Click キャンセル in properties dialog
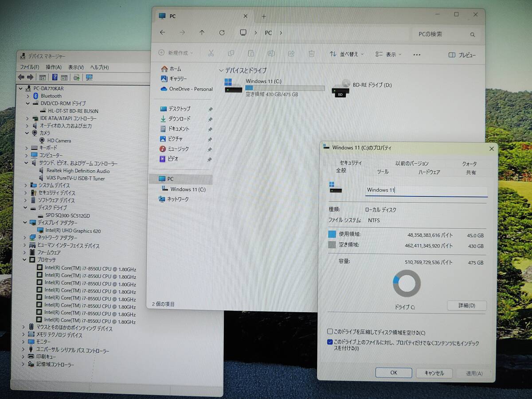Screen dimensions: 532x399 (434, 373)
